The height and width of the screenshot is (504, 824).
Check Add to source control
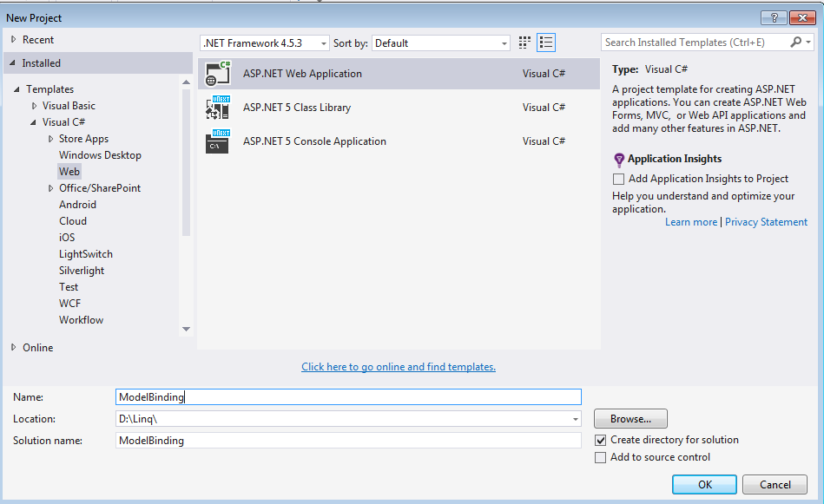click(x=600, y=456)
